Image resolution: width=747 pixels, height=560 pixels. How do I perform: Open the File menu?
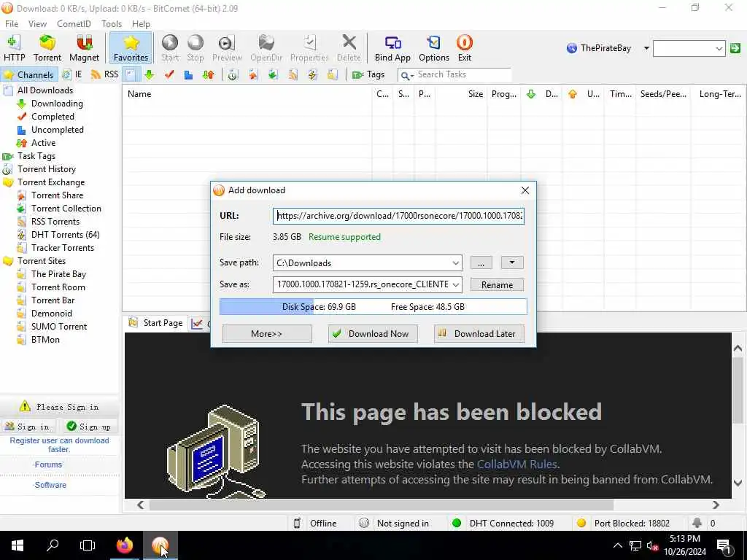pos(12,24)
